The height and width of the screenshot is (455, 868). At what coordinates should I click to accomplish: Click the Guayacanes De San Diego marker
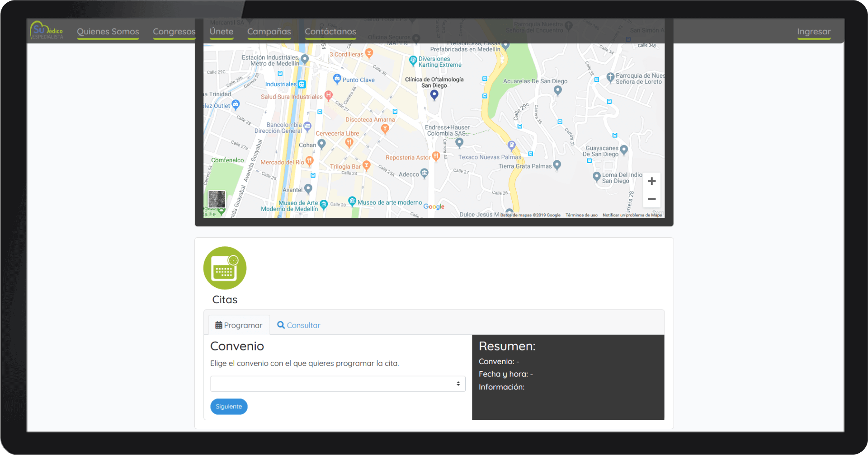click(624, 150)
